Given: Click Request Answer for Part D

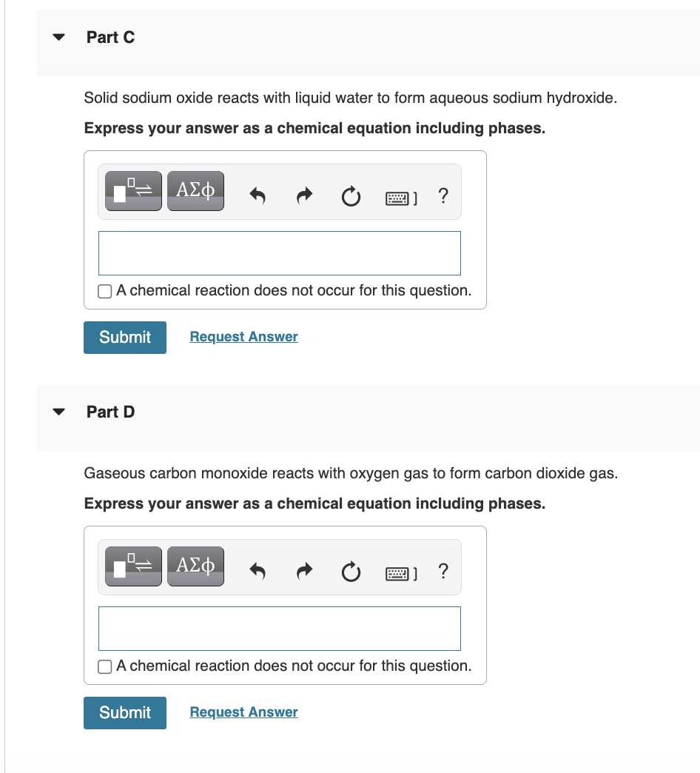Looking at the screenshot, I should click(243, 712).
